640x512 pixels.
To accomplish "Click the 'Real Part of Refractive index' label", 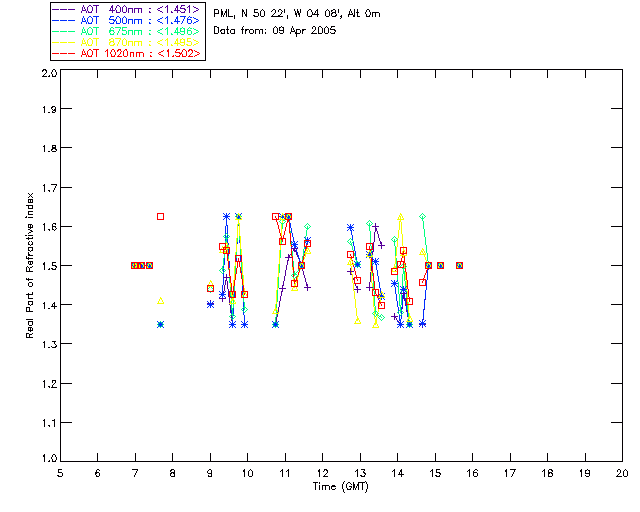I will (x=29, y=265).
